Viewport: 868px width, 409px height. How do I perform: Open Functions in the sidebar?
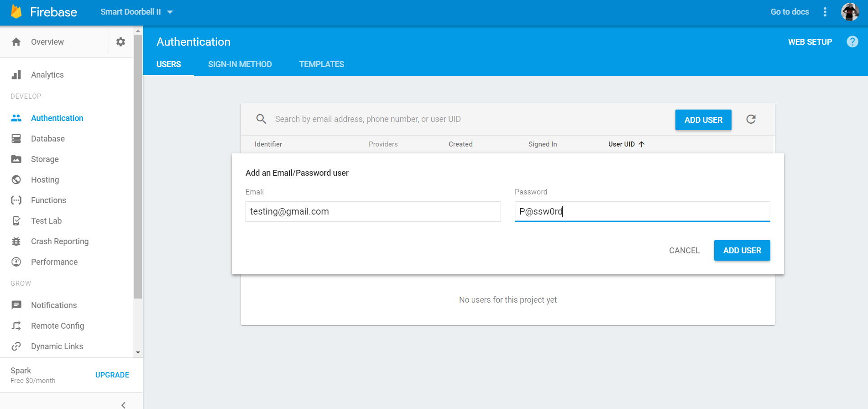48,200
